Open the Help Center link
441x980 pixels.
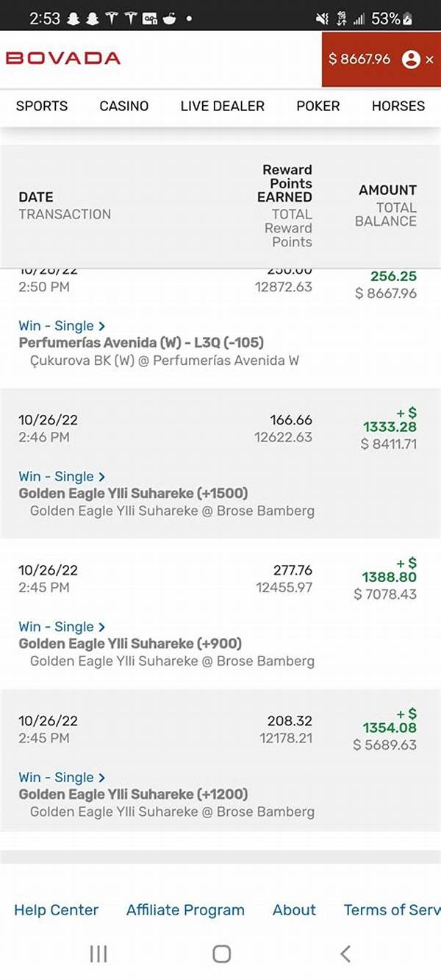coord(56,910)
